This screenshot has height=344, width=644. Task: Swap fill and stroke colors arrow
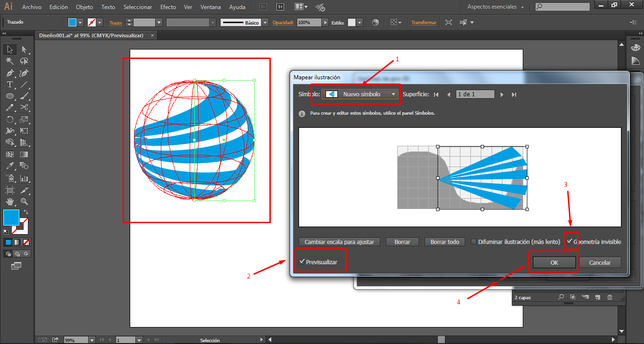pyautogui.click(x=26, y=212)
